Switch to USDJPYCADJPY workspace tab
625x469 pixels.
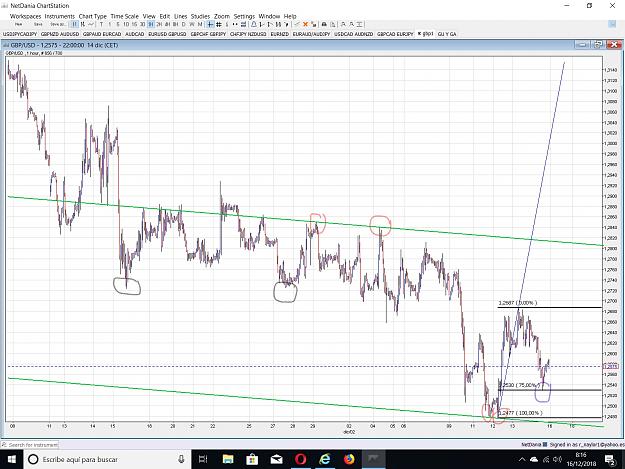20,34
